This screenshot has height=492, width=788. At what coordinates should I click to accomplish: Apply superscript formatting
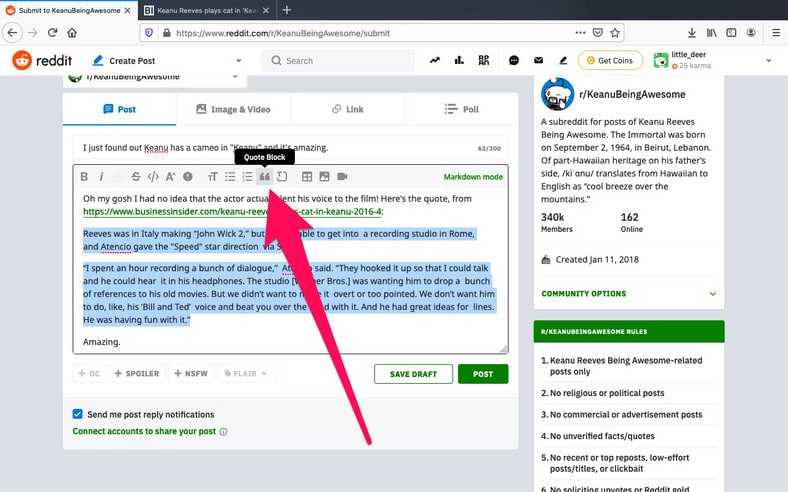pos(170,176)
